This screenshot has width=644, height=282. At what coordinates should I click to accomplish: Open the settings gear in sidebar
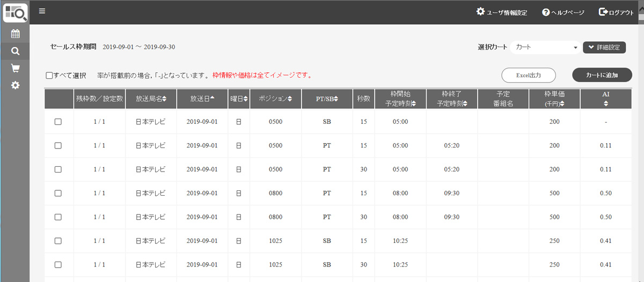15,85
